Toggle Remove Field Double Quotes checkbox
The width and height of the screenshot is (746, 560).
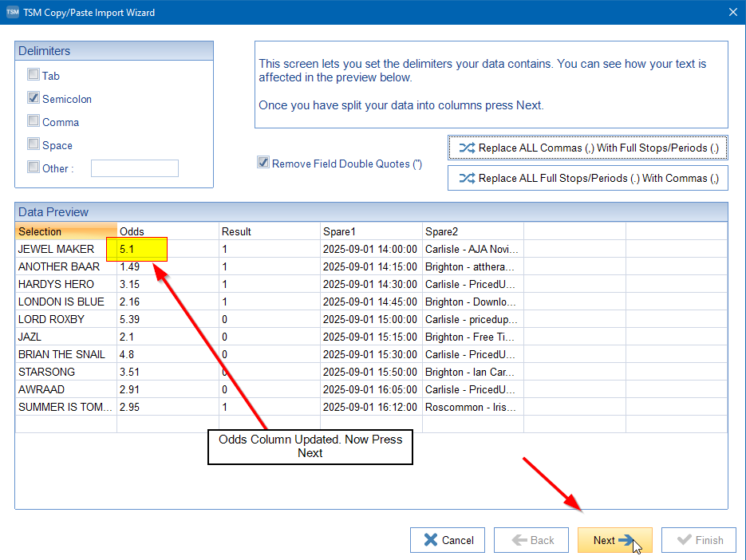[263, 163]
